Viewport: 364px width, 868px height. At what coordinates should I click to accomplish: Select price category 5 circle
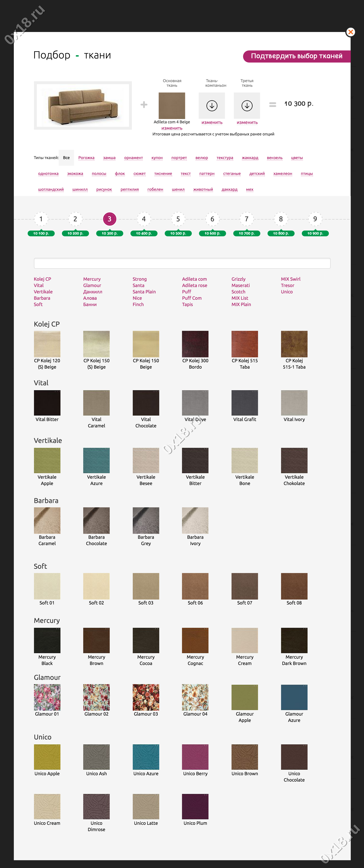coord(178,219)
